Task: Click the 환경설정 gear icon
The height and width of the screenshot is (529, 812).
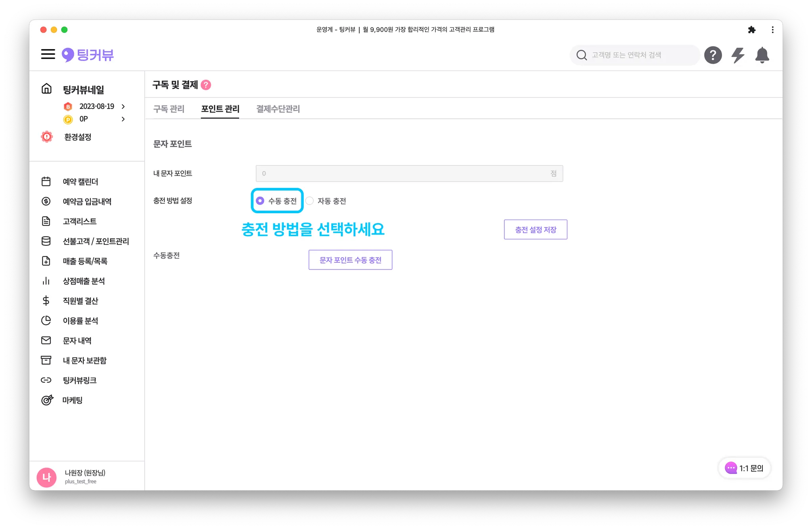Action: pos(47,137)
